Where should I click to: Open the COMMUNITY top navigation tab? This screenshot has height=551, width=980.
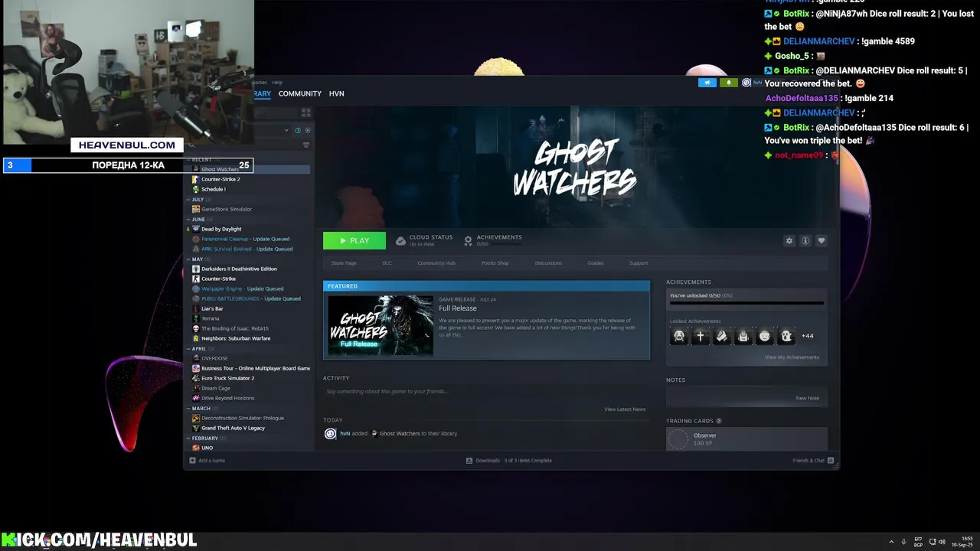pos(300,93)
